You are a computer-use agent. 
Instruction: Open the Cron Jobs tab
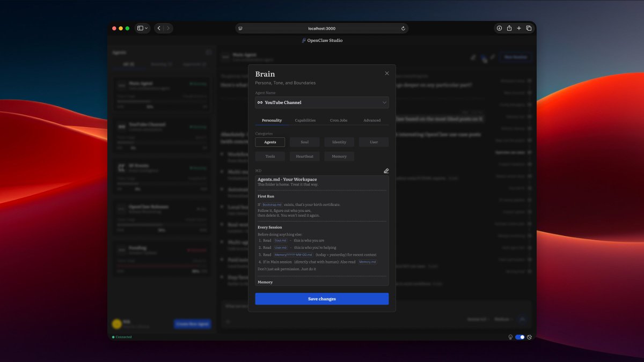[339, 120]
